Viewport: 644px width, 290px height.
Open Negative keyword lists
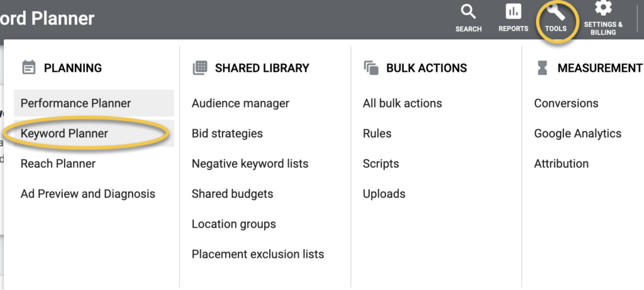[250, 164]
